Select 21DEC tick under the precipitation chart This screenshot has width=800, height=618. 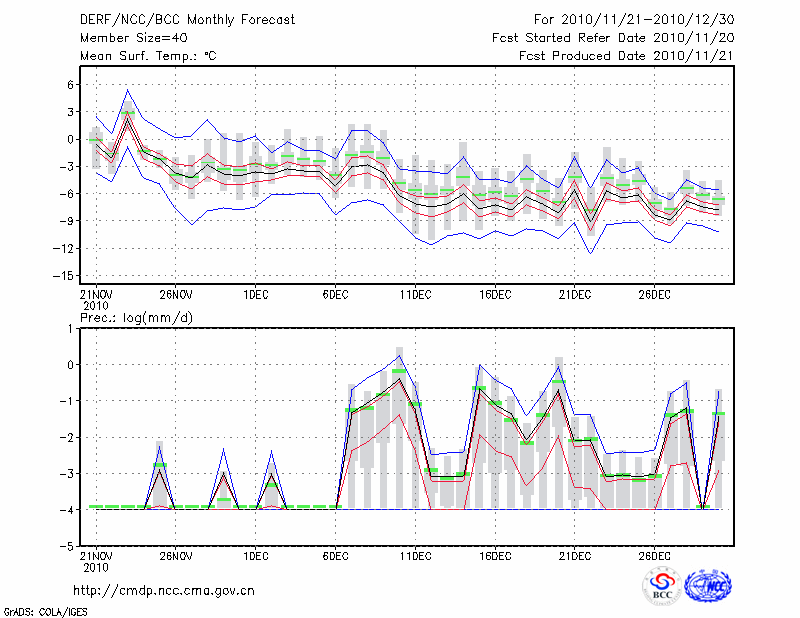(574, 557)
